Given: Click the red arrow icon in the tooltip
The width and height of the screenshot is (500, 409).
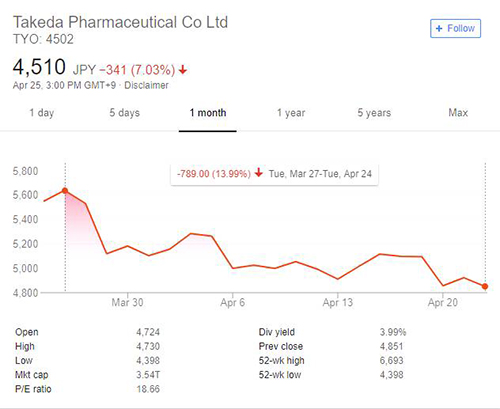Looking at the screenshot, I should click(x=259, y=173).
